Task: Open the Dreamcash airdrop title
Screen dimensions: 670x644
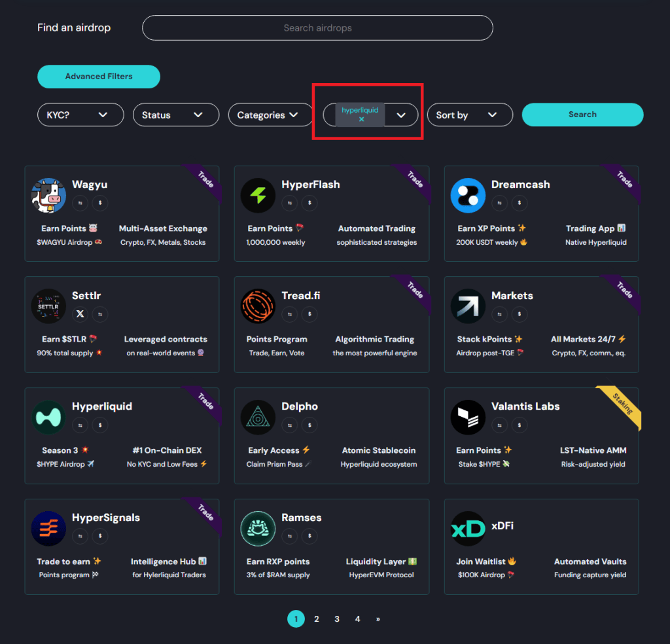Action: (x=520, y=185)
